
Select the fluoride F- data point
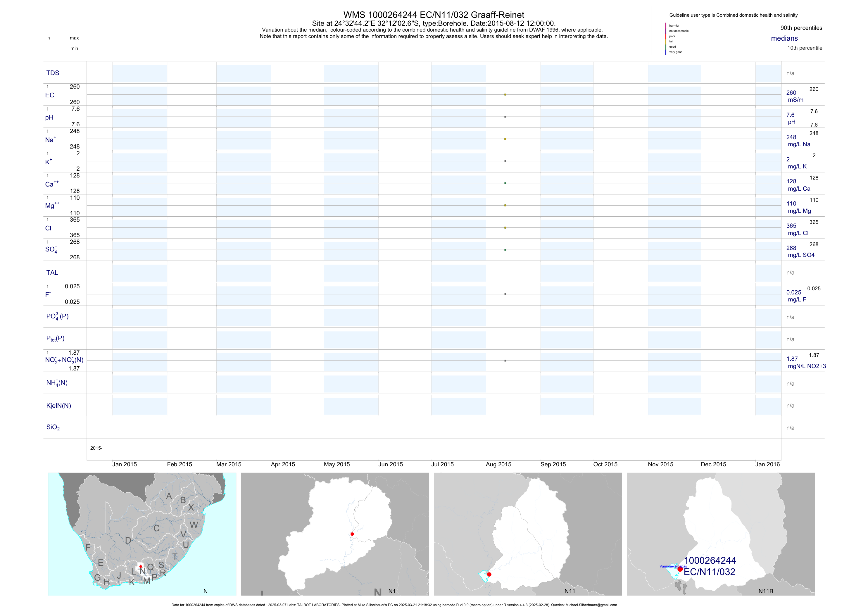(505, 294)
